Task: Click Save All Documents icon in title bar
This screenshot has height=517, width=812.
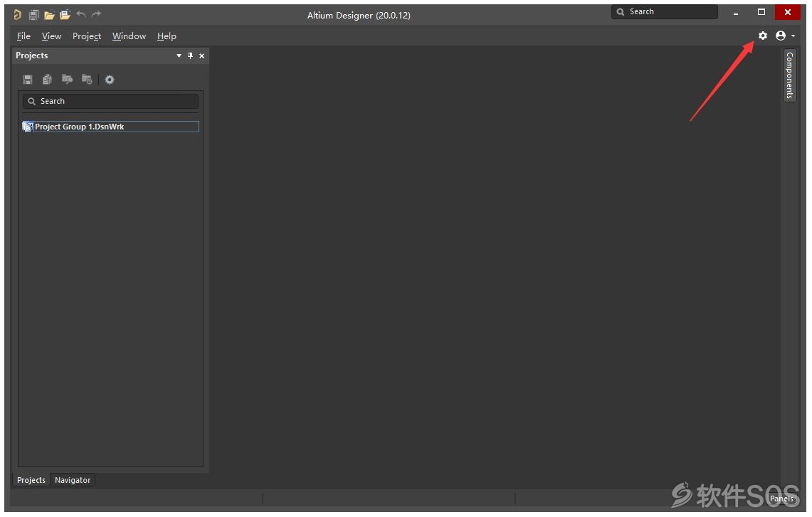Action: coord(33,15)
